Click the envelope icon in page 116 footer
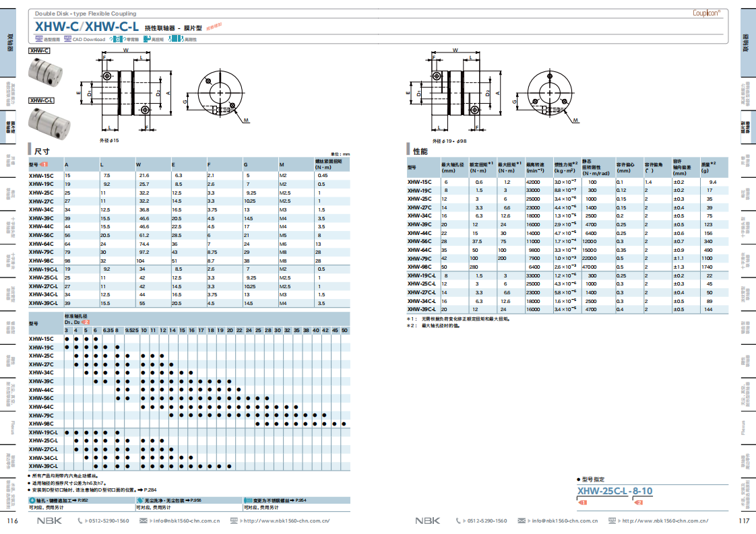The height and width of the screenshot is (534, 756). 144,521
